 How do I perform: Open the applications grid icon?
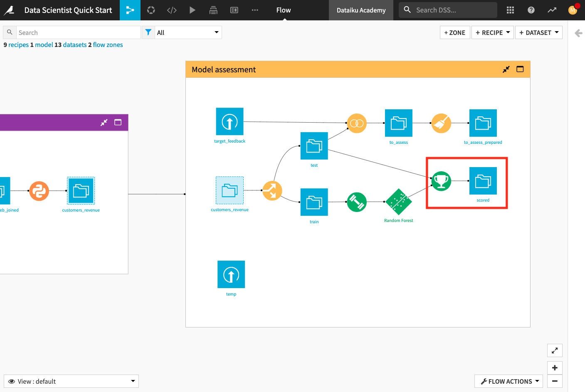[510, 10]
